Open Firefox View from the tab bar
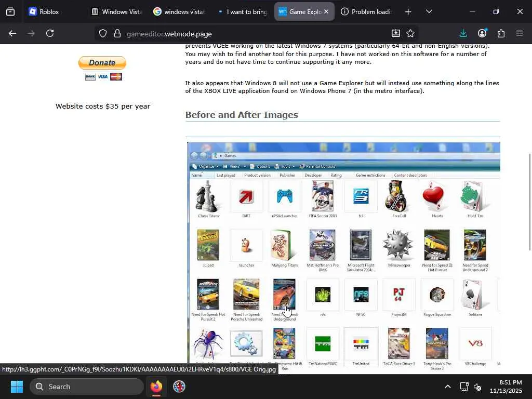Screen dimensions: 532x399 tap(10, 12)
